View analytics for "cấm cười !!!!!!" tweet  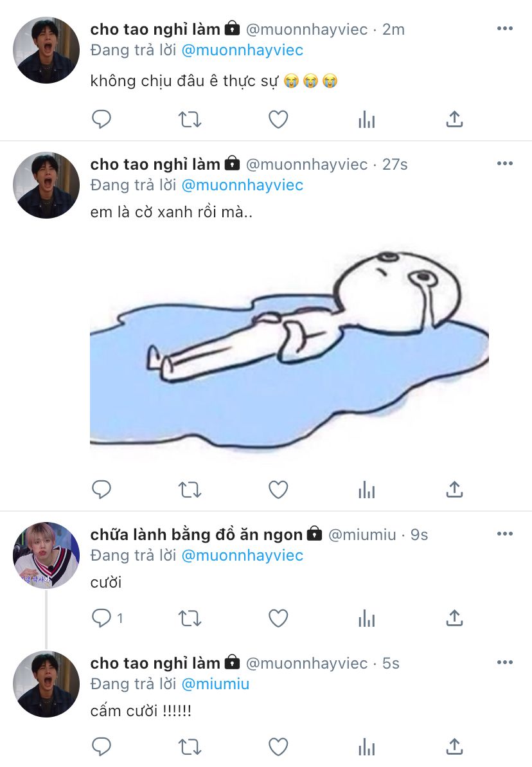(366, 747)
